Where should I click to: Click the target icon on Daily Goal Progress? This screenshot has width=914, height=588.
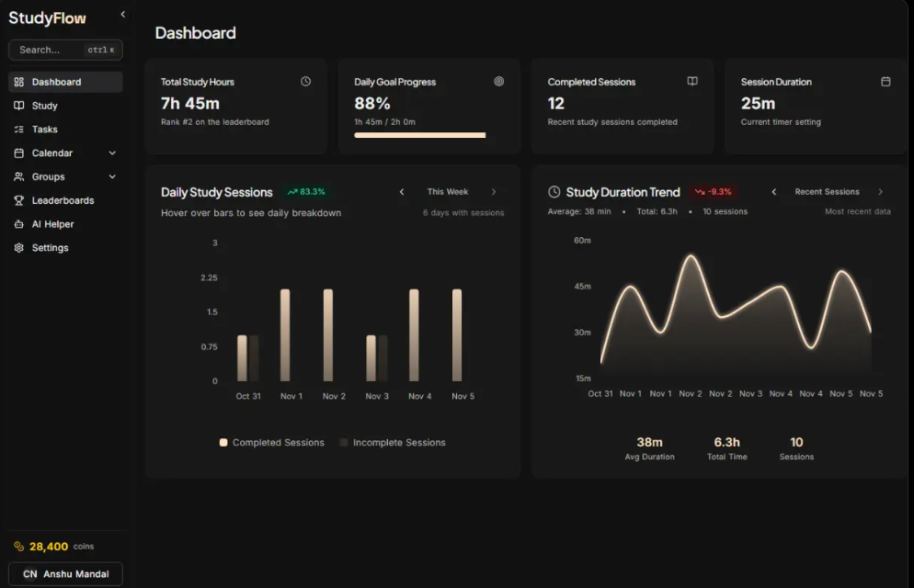tap(499, 82)
